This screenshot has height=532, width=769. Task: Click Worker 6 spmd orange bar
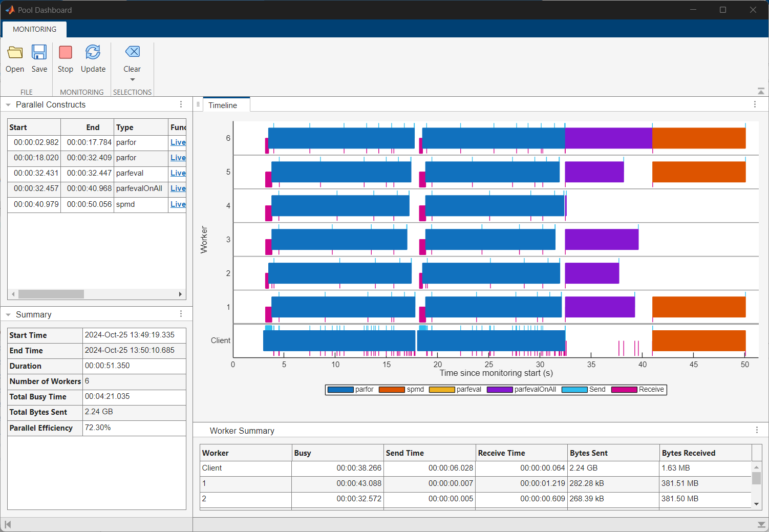click(x=698, y=138)
